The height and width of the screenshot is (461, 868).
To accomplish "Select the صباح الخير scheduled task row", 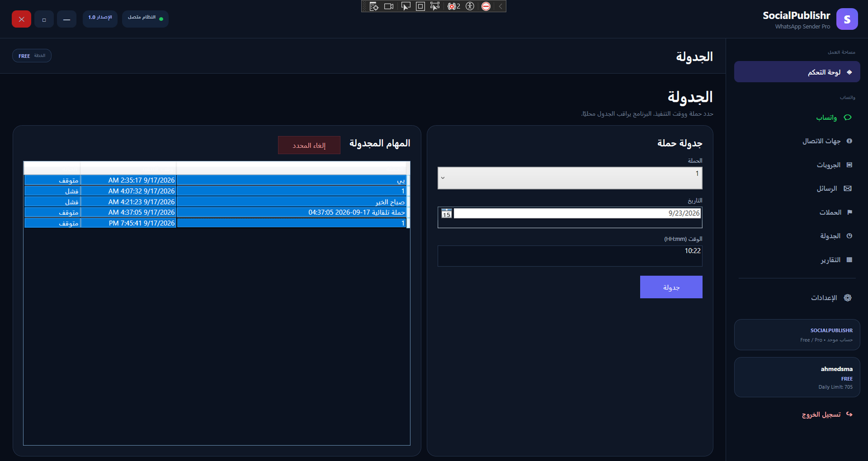I will [x=216, y=202].
